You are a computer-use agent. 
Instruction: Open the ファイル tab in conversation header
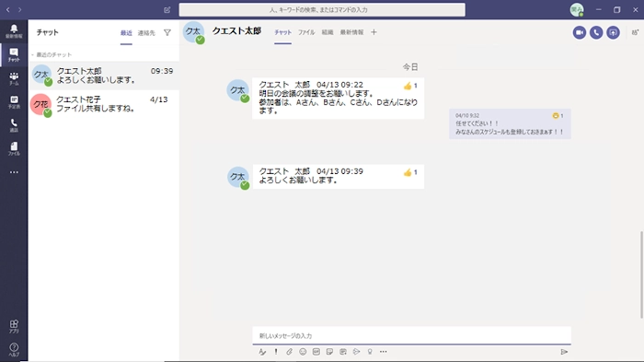306,32
